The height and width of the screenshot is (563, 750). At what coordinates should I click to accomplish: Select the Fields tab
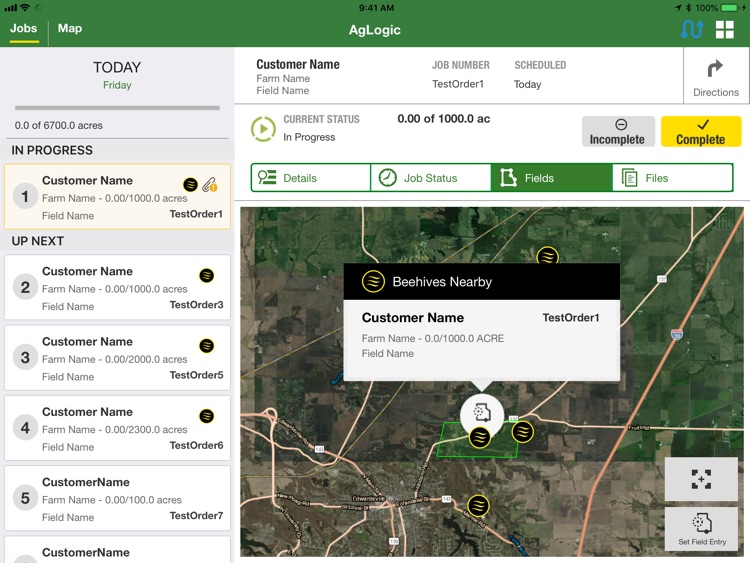click(x=551, y=178)
